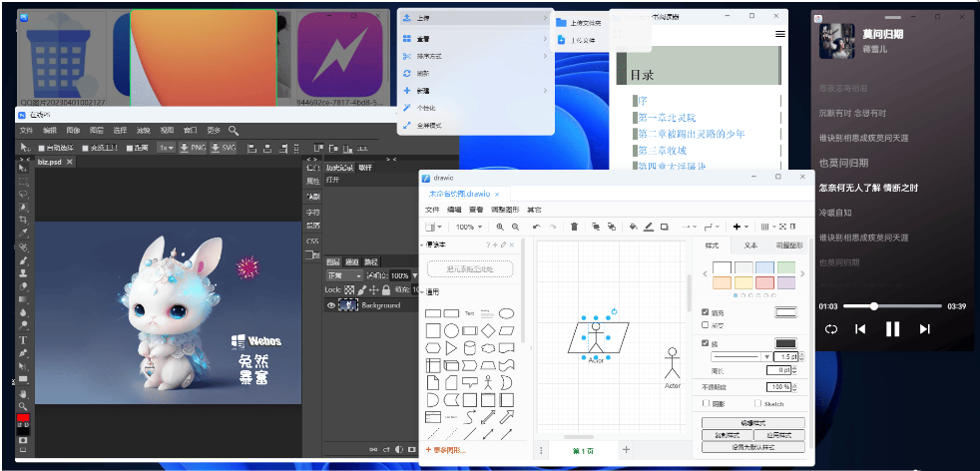The image size is (980, 471).
Task: Click the edit style button in drawio
Action: point(753,423)
